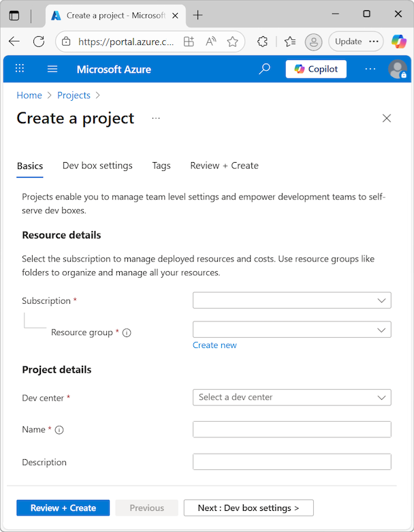Open the Dev center dropdown
Screen dimensions: 414x532
[291, 397]
